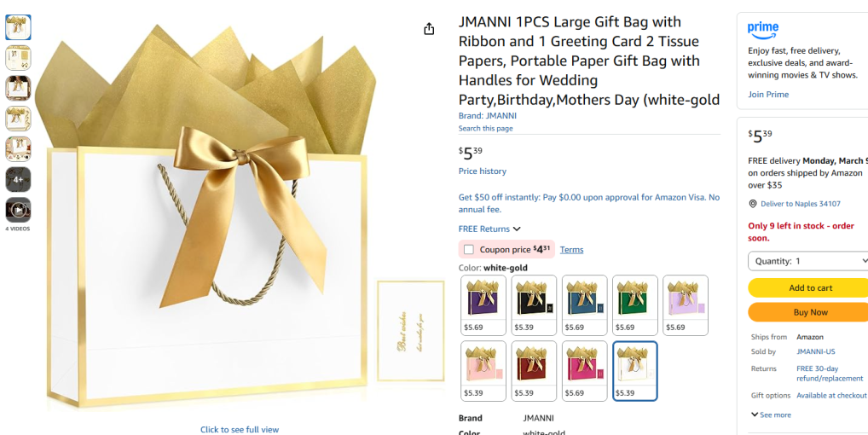868x435 pixels.
Task: Tick the coupon price checkbox
Action: (x=469, y=250)
